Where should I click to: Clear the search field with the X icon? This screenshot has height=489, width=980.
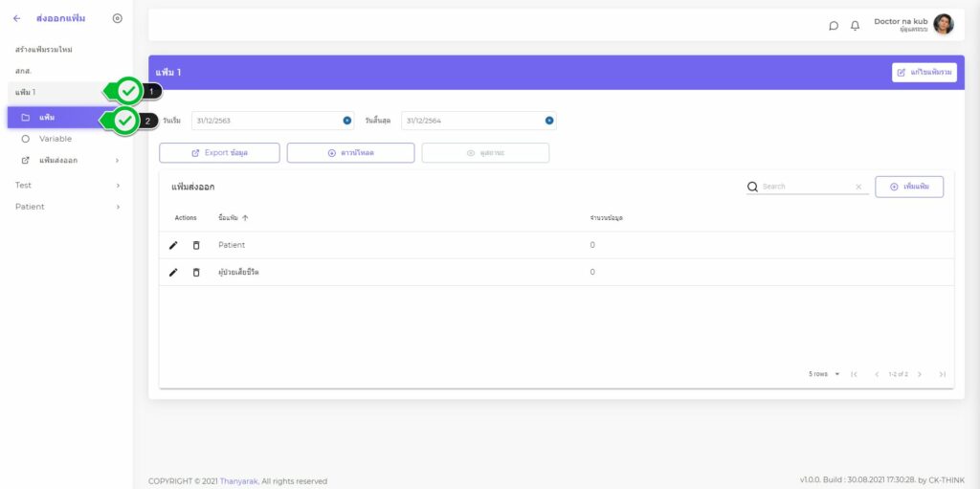tap(858, 187)
